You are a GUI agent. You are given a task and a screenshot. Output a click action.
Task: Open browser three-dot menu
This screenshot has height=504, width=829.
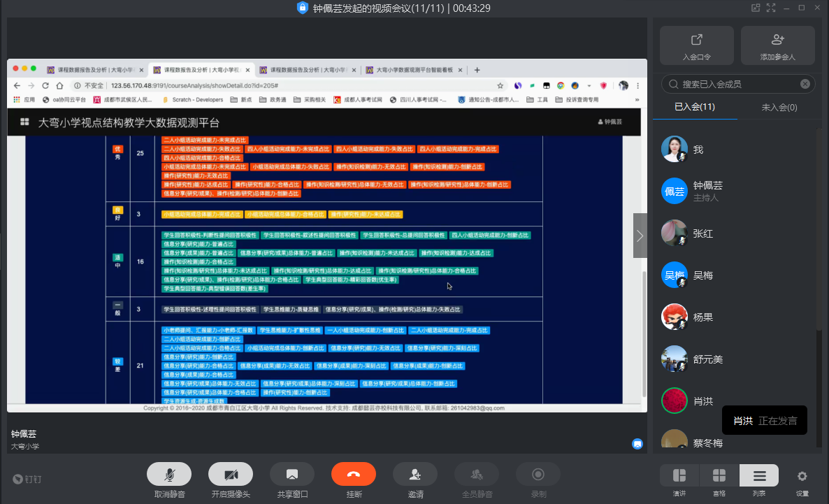(637, 86)
